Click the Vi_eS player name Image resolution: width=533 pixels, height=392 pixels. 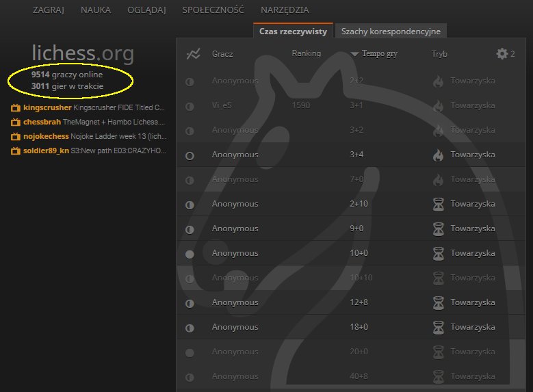tap(222, 105)
